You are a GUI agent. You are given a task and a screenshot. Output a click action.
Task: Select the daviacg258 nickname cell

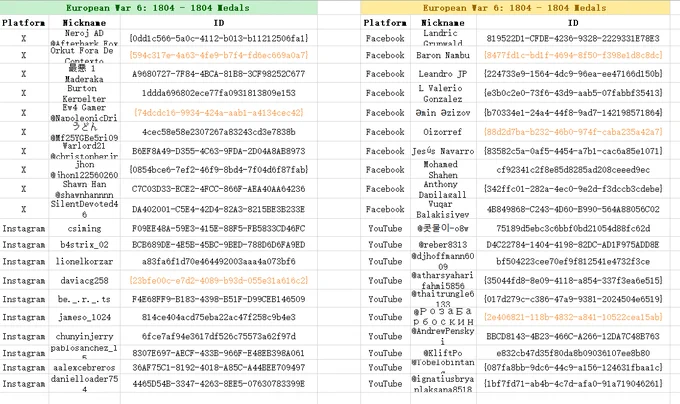tap(84, 280)
